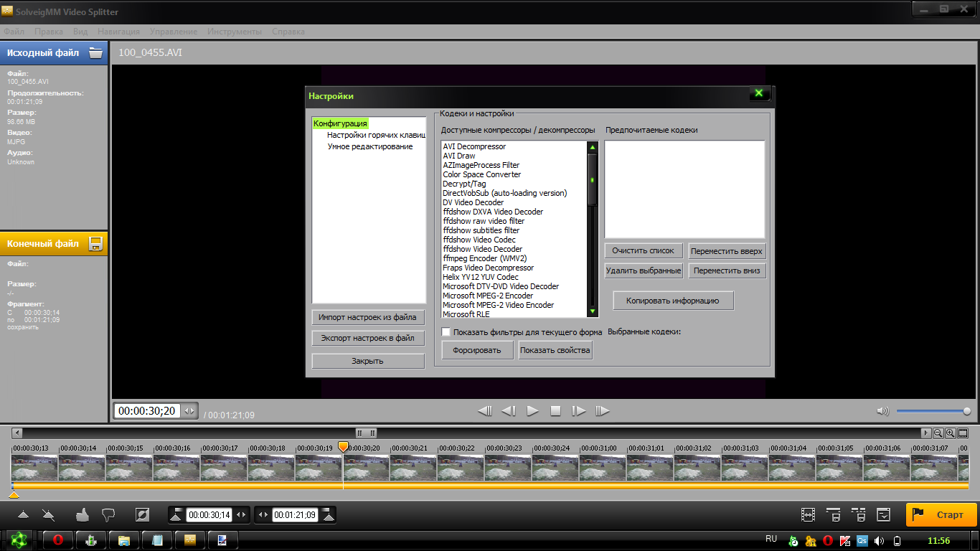This screenshot has width=980, height=551.
Task: Click the orange Старт button
Action: click(x=941, y=514)
